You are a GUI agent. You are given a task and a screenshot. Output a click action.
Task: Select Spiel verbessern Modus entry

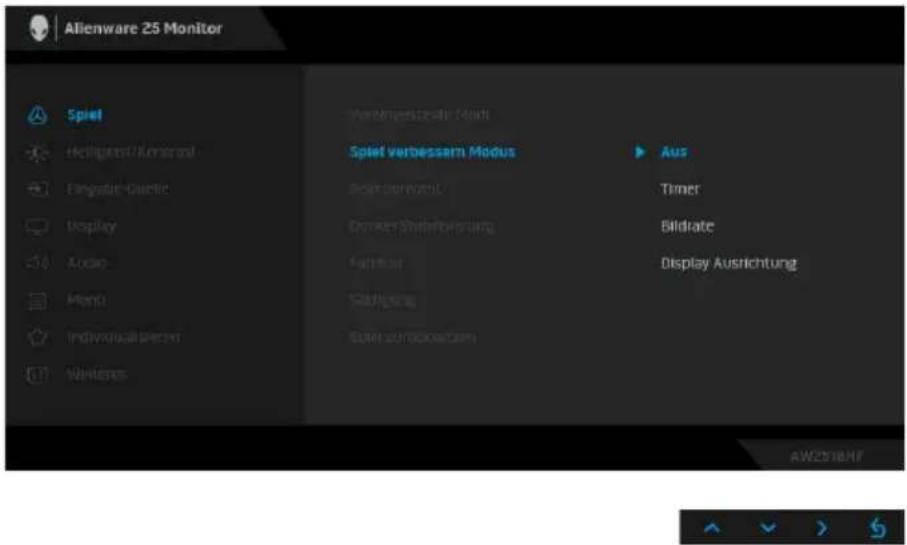click(x=432, y=152)
